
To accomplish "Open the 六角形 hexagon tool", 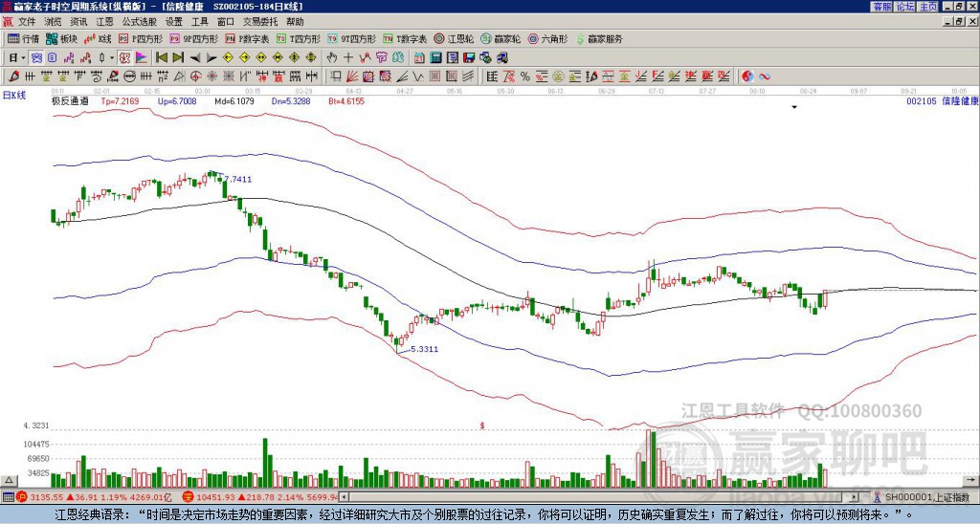I will 547,38.
